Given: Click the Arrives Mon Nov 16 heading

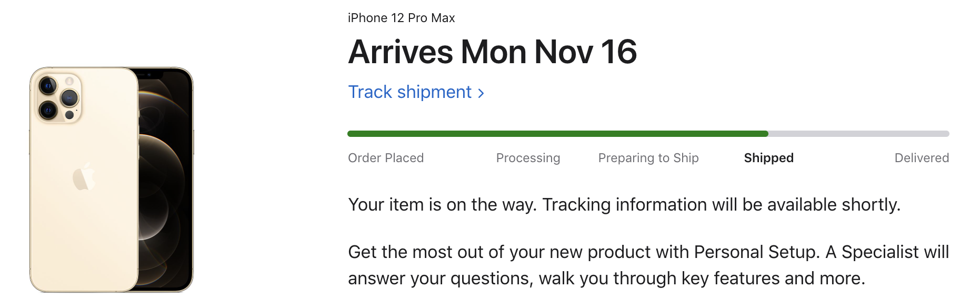Looking at the screenshot, I should pyautogui.click(x=493, y=52).
